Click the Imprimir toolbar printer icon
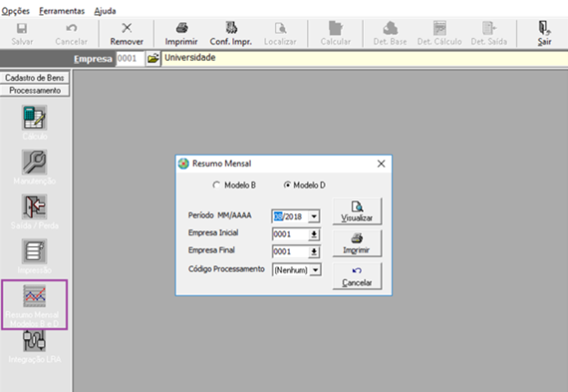This screenshot has height=392, width=568. pos(181,34)
